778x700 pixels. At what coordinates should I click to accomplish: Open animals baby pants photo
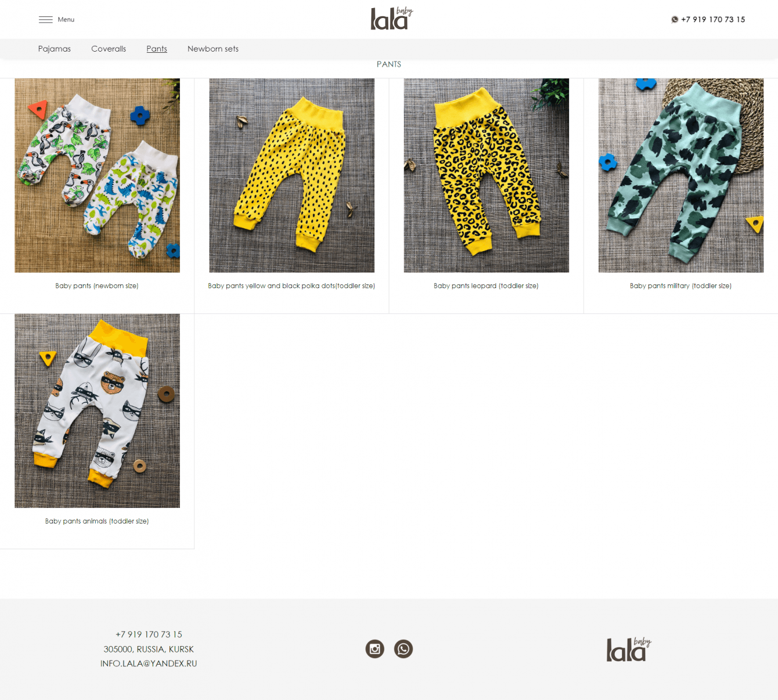97,411
